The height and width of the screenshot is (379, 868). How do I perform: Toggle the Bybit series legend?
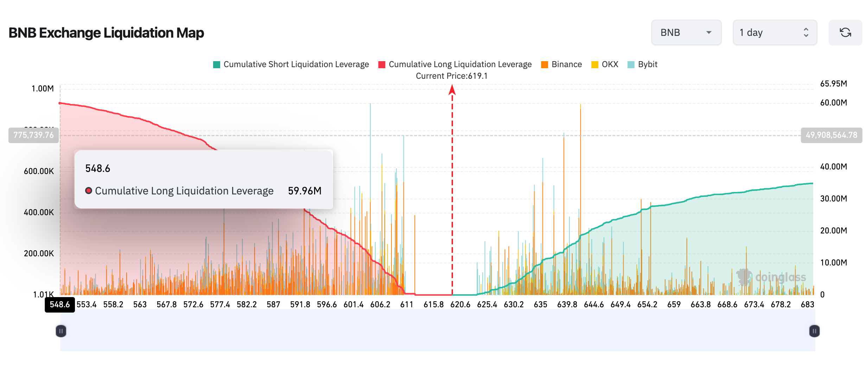642,64
